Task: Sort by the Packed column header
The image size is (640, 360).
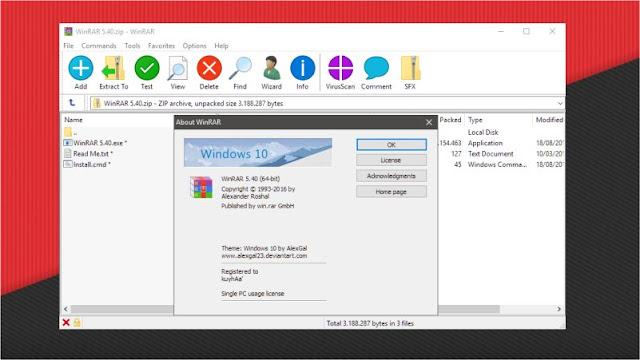Action: pos(450,120)
